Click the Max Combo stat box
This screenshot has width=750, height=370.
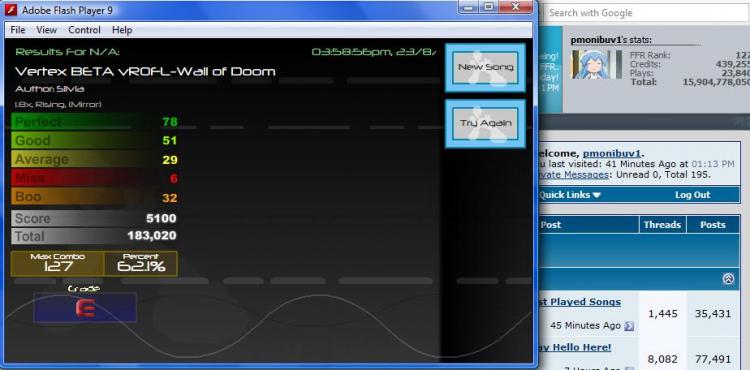click(57, 264)
